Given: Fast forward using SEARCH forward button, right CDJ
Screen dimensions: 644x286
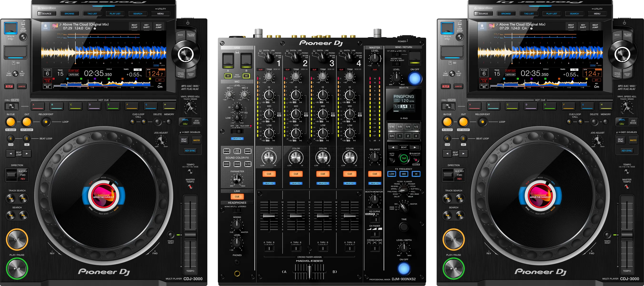Looking at the screenshot, I should [460, 215].
